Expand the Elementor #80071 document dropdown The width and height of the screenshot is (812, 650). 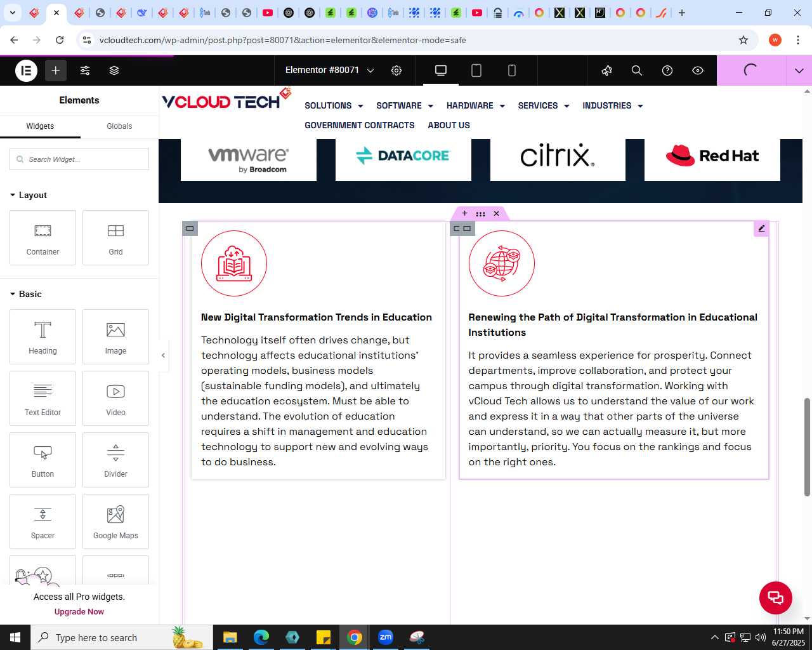329,70
